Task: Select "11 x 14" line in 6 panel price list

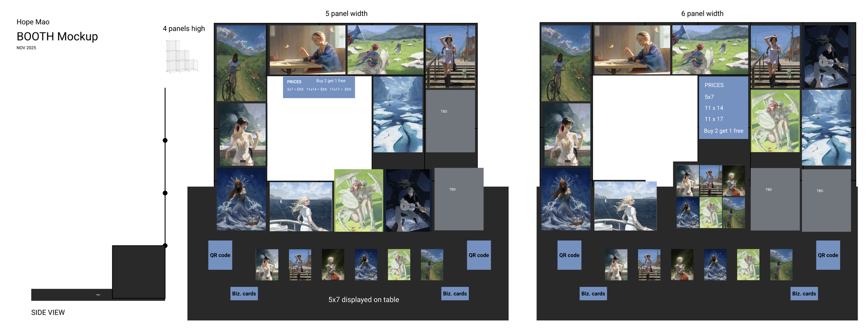Action: tap(714, 108)
